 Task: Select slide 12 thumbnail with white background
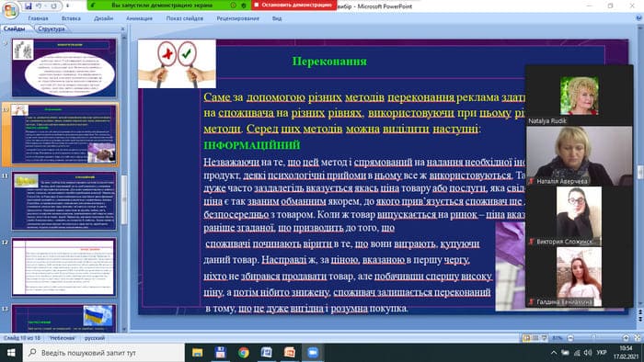tap(63, 267)
